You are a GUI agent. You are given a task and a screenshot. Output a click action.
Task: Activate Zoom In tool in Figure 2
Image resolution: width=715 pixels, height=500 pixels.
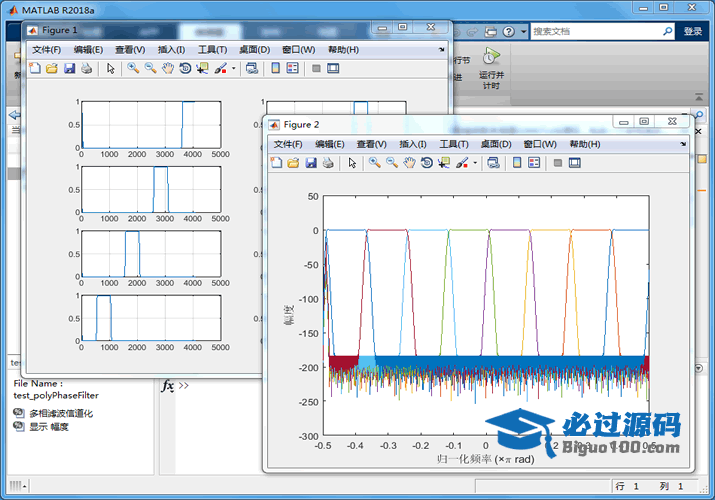click(375, 163)
